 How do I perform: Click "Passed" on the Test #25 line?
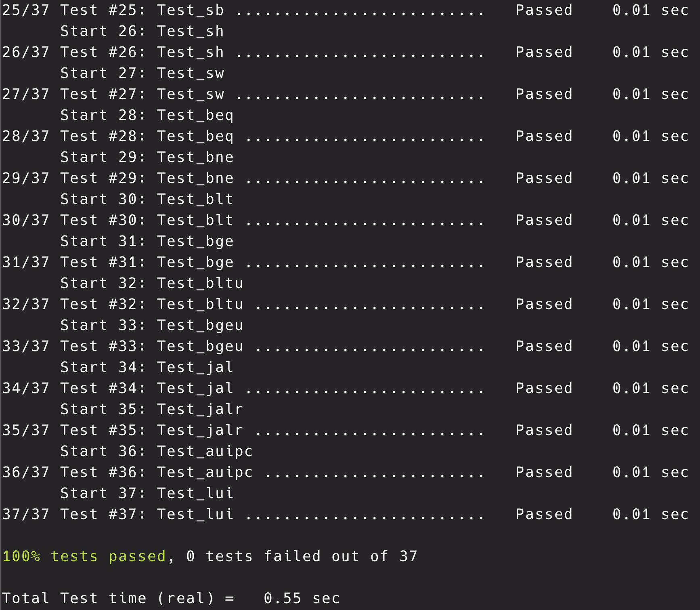(x=544, y=10)
